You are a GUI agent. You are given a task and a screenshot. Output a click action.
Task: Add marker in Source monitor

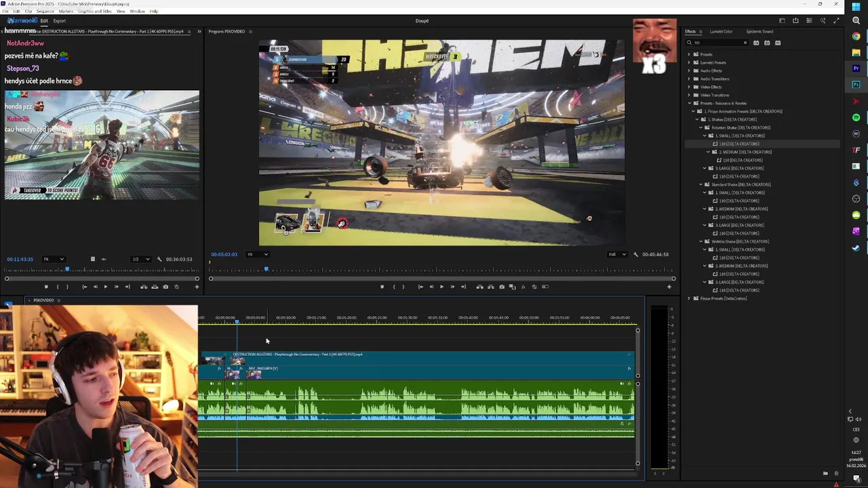click(46, 287)
